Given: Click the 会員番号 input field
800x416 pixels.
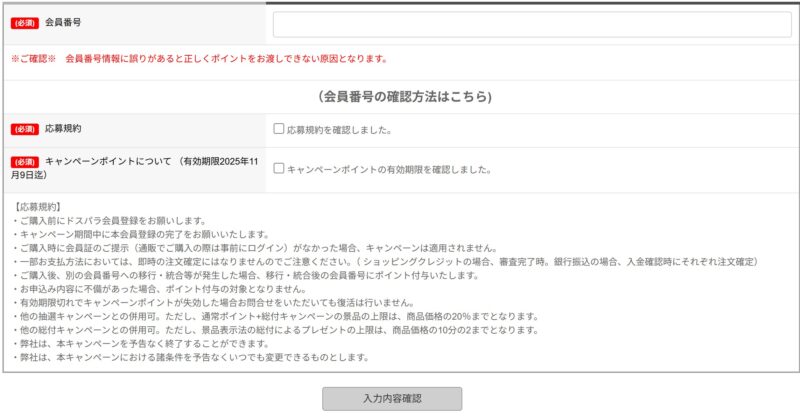Looking at the screenshot, I should tap(532, 25).
